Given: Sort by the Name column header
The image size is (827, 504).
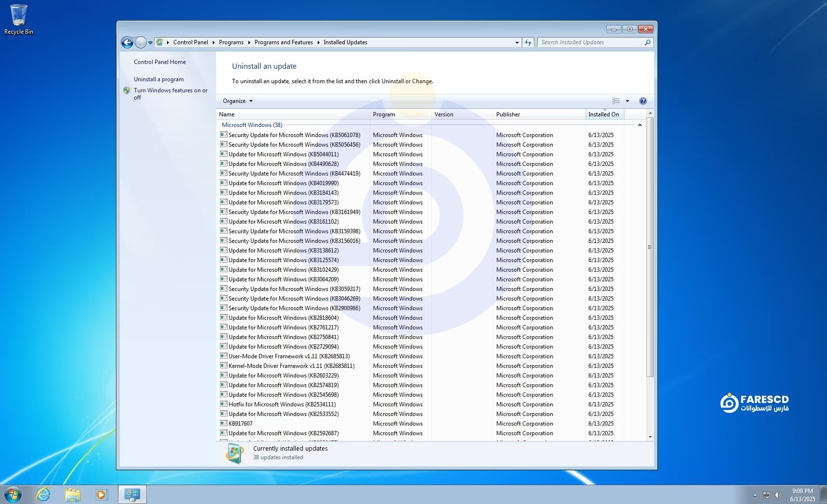Looking at the screenshot, I should (x=293, y=114).
